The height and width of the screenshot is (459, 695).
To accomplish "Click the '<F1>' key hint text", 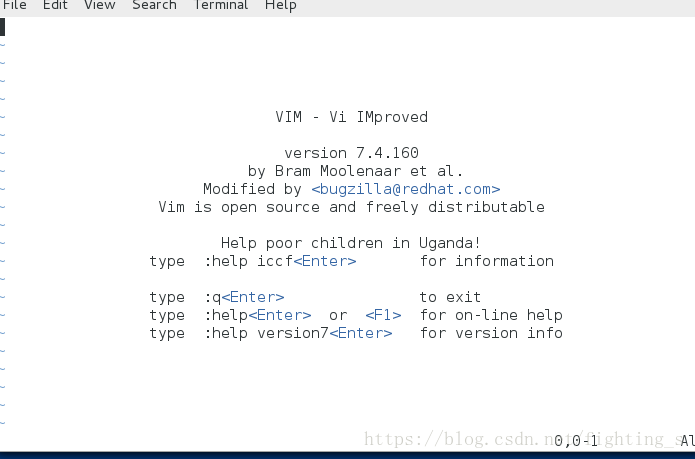I will [x=383, y=315].
